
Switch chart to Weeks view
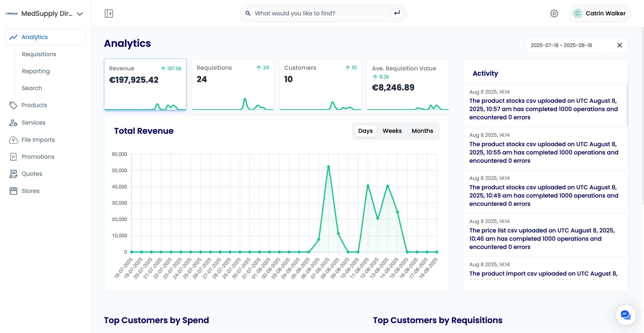pyautogui.click(x=392, y=131)
